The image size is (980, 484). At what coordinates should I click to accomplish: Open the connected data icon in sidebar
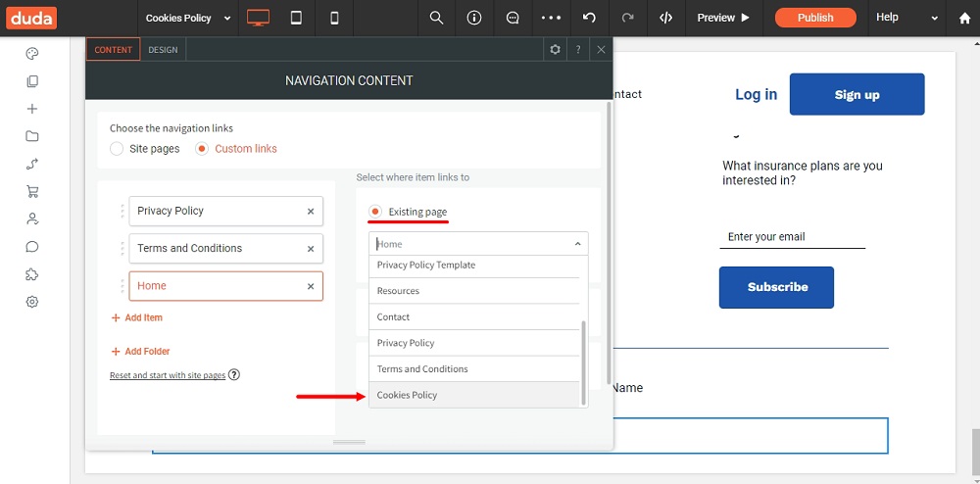32,164
